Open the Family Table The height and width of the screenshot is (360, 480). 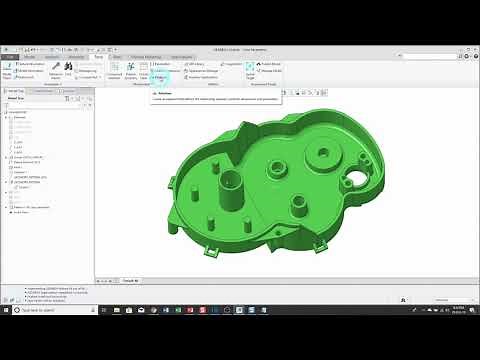coord(144,71)
